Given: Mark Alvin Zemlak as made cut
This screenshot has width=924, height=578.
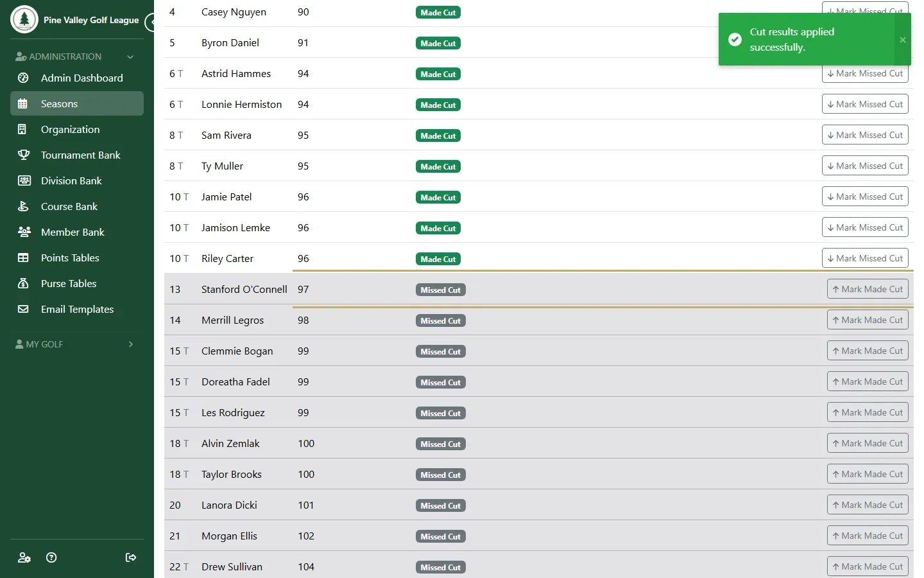Looking at the screenshot, I should point(868,443).
